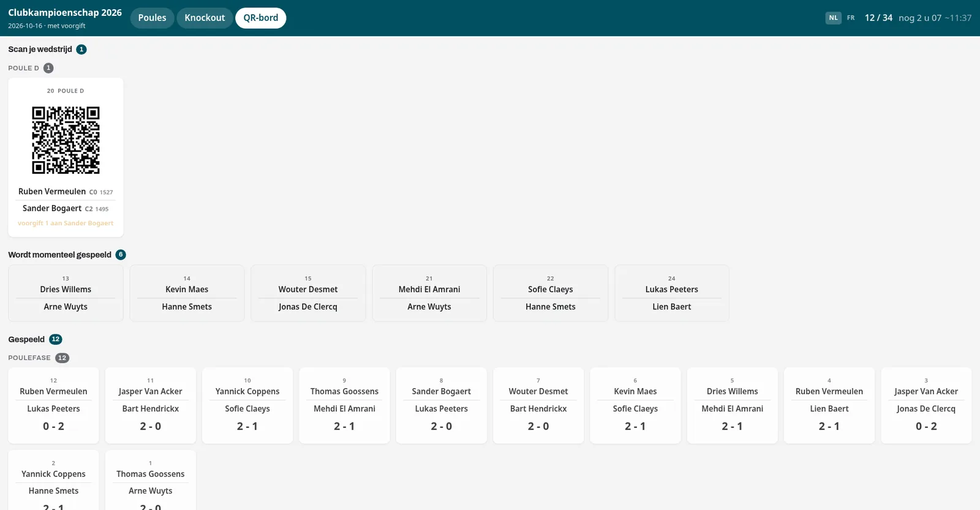Switch language to FR
980x510 pixels.
click(x=851, y=18)
